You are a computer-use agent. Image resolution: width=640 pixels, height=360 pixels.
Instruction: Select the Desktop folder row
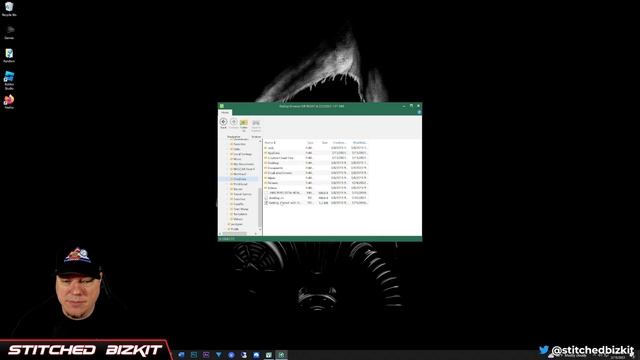(x=316, y=163)
